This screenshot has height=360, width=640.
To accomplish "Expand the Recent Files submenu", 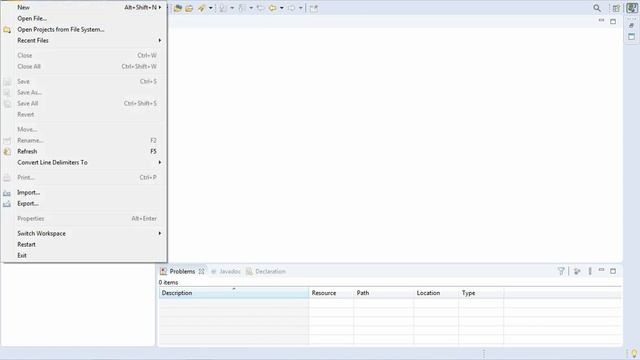I will pyautogui.click(x=83, y=40).
